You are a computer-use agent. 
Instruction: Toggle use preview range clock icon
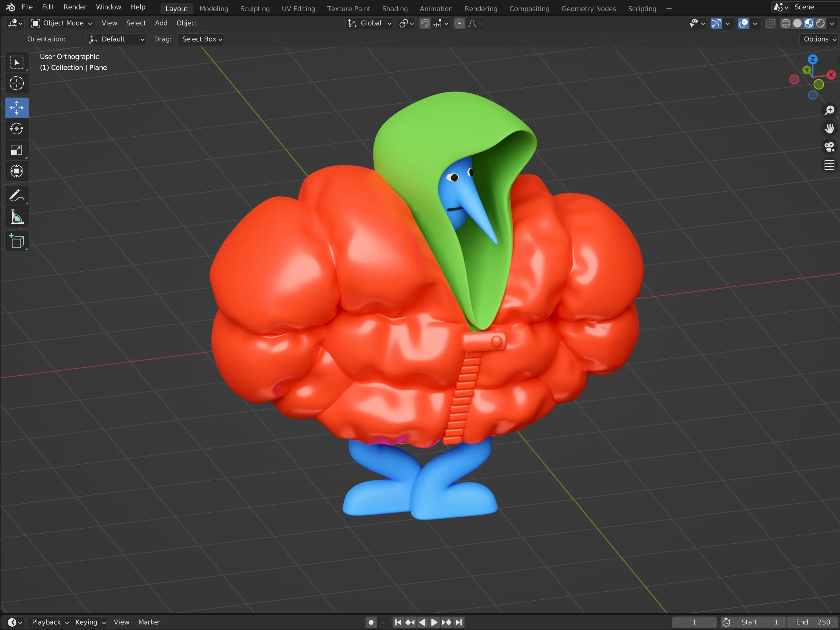726,622
